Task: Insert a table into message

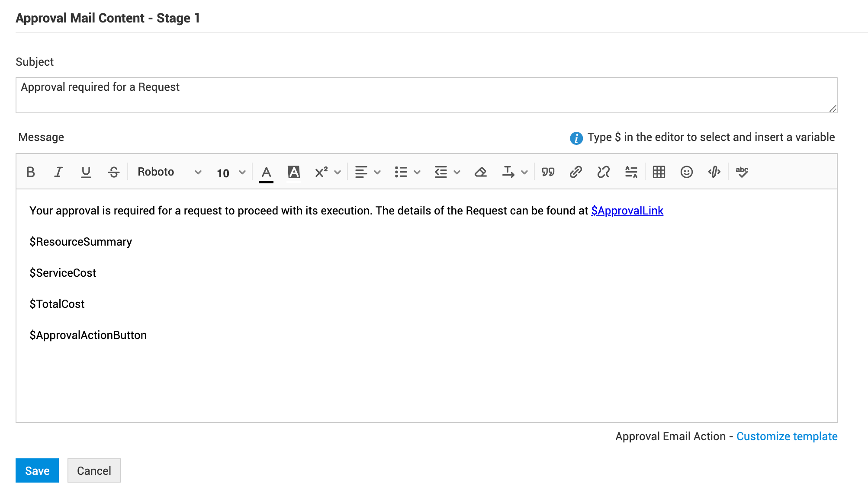Action: [x=659, y=172]
